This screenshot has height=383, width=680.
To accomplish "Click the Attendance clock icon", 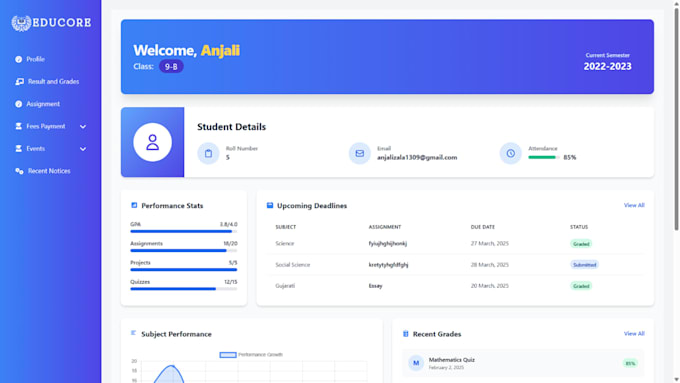I will [x=510, y=154].
